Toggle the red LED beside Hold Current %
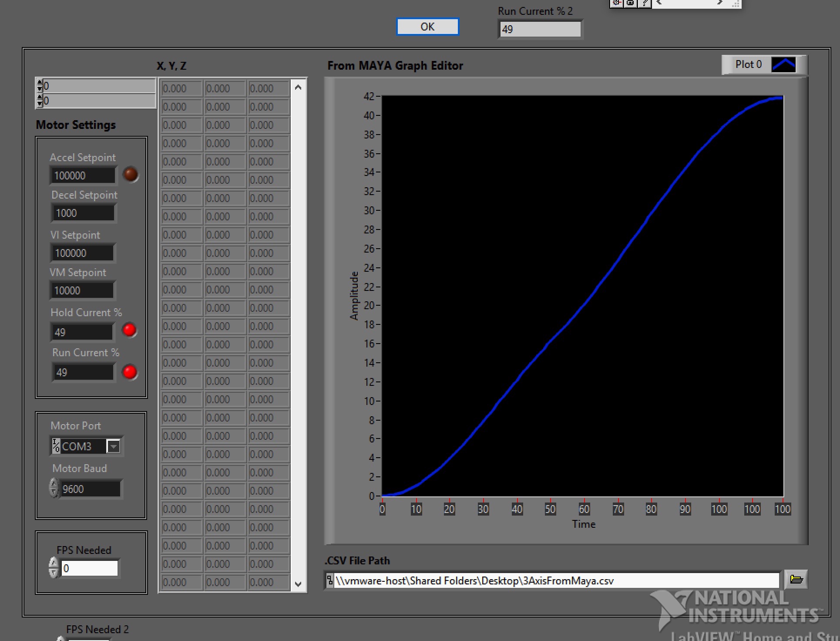The height and width of the screenshot is (641, 840). point(129,330)
